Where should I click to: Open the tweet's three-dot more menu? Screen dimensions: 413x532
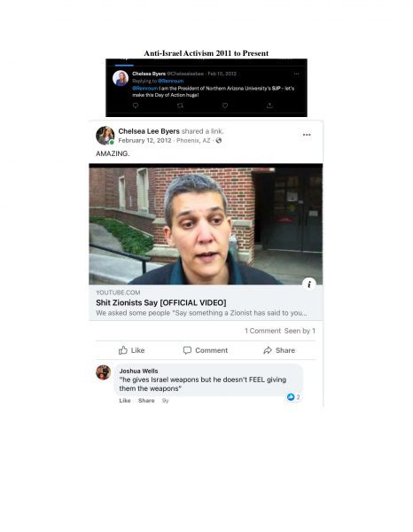(x=296, y=74)
